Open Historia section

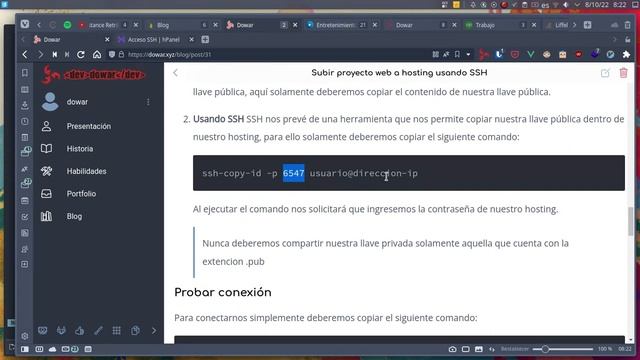point(80,149)
